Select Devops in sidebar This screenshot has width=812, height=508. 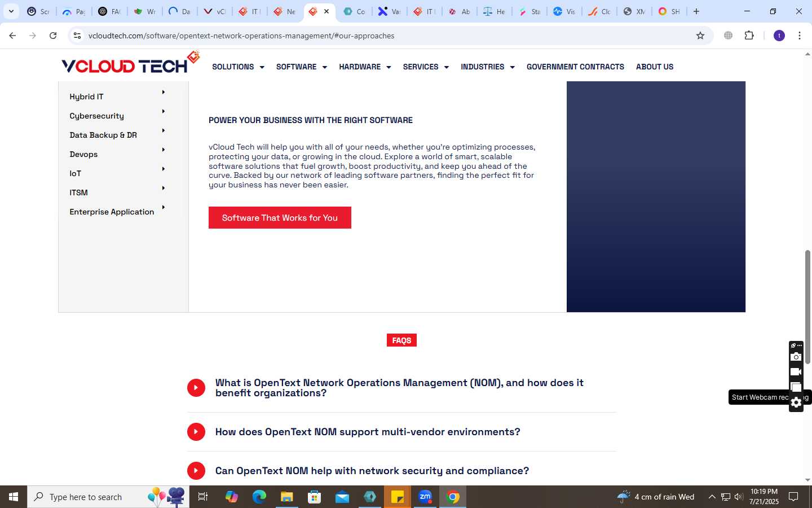coord(83,154)
